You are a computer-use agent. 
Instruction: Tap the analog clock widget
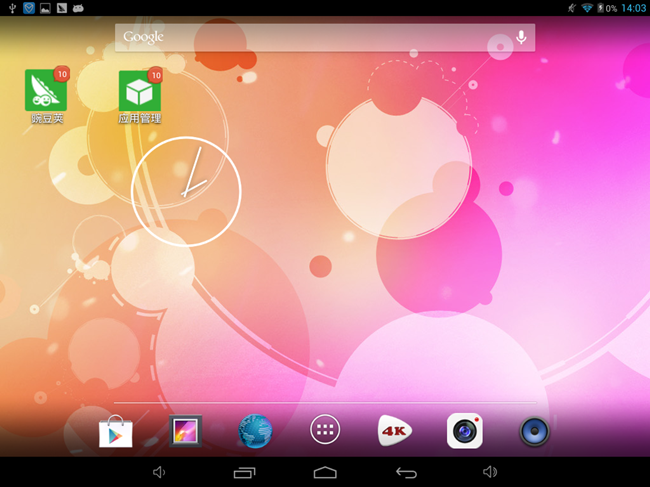click(186, 191)
